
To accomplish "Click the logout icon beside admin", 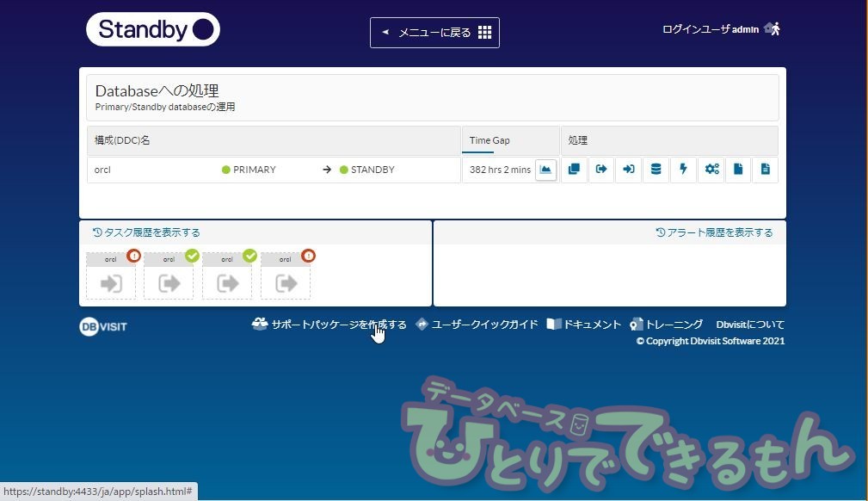I will pyautogui.click(x=773, y=28).
